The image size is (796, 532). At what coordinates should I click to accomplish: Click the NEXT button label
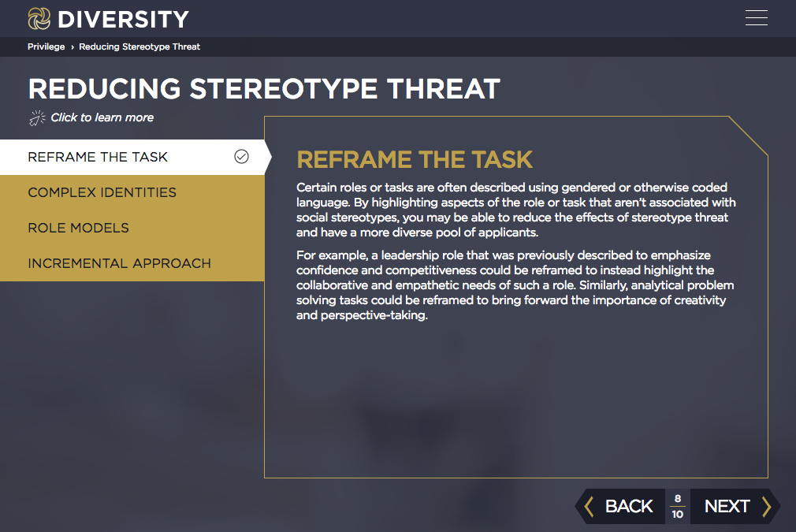727,506
